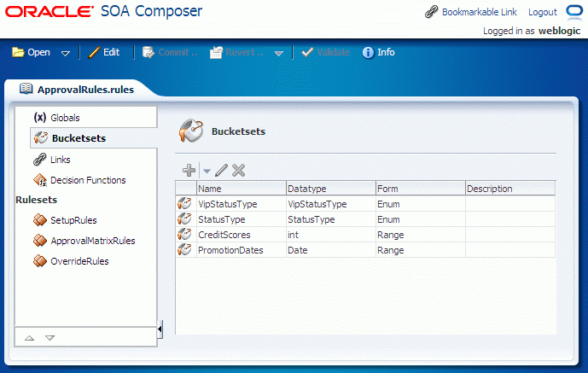Open the SetupRules ruleset
Screen dimensions: 588x373
click(73, 220)
